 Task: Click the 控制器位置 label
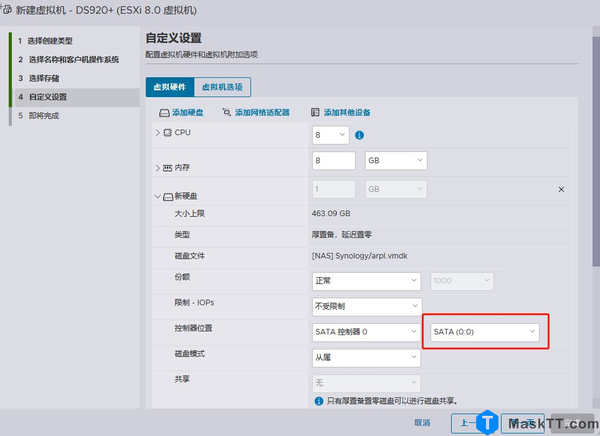[x=193, y=328]
